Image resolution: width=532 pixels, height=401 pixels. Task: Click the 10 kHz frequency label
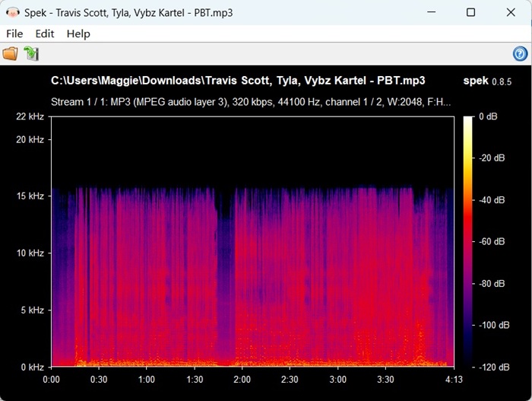(x=30, y=253)
